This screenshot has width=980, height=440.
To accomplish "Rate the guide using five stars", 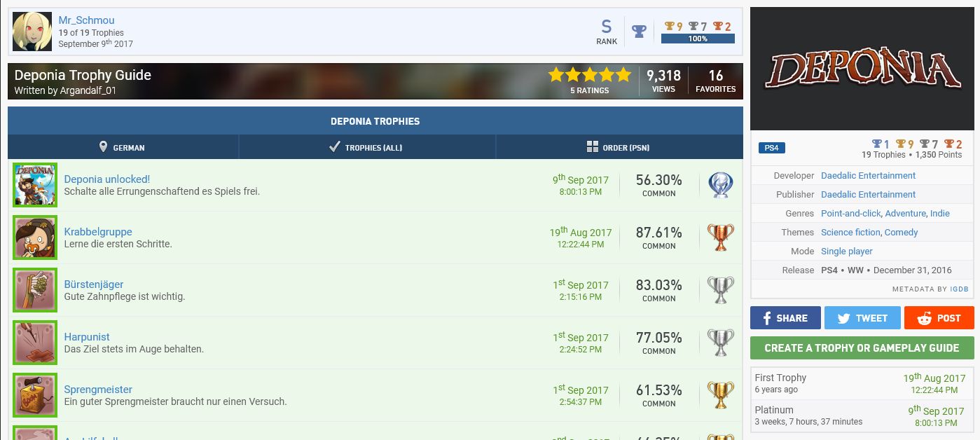I will (x=589, y=75).
